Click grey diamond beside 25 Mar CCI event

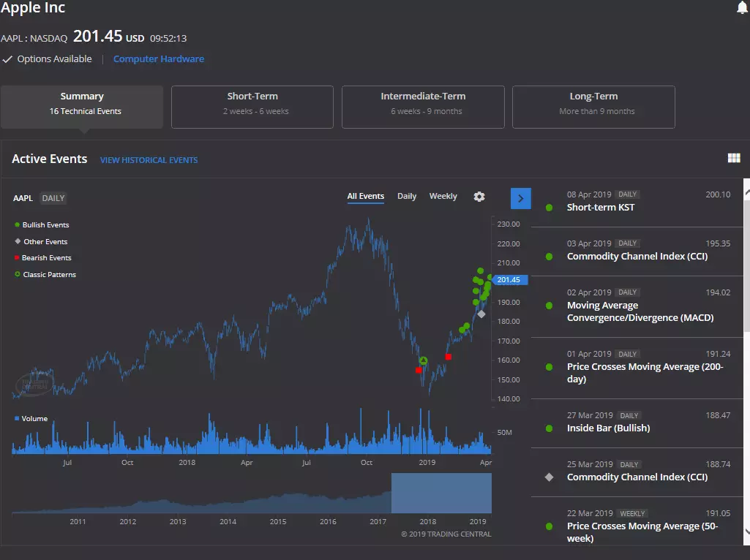point(549,477)
